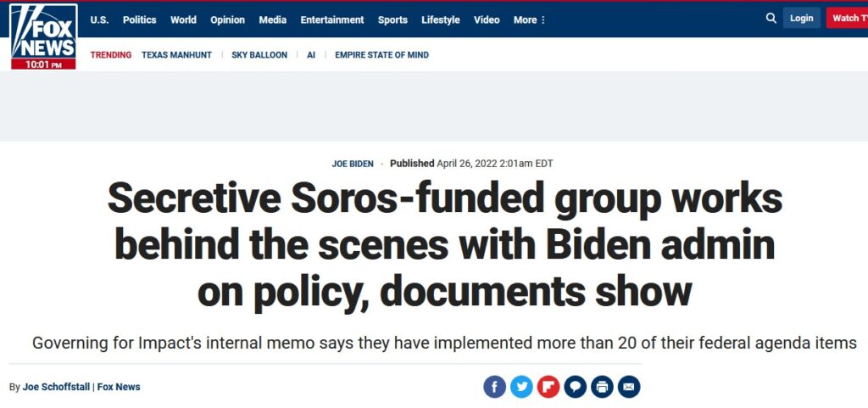Select Entertainment in the nav bar
The image size is (868, 408).
point(332,20)
